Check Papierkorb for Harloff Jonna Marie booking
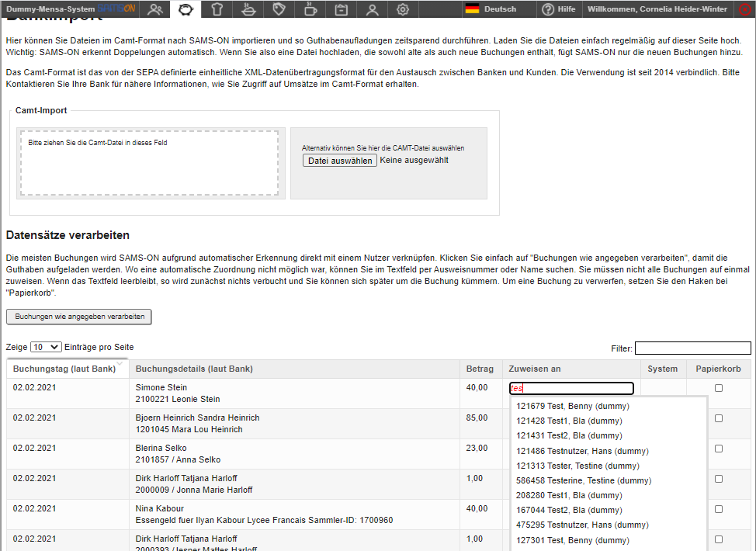The width and height of the screenshot is (756, 551). pos(719,479)
